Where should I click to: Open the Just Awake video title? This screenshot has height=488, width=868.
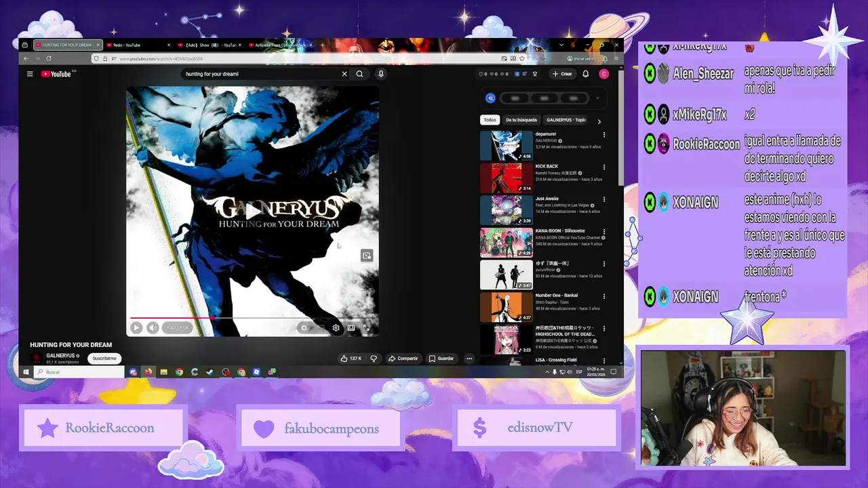[x=547, y=199]
